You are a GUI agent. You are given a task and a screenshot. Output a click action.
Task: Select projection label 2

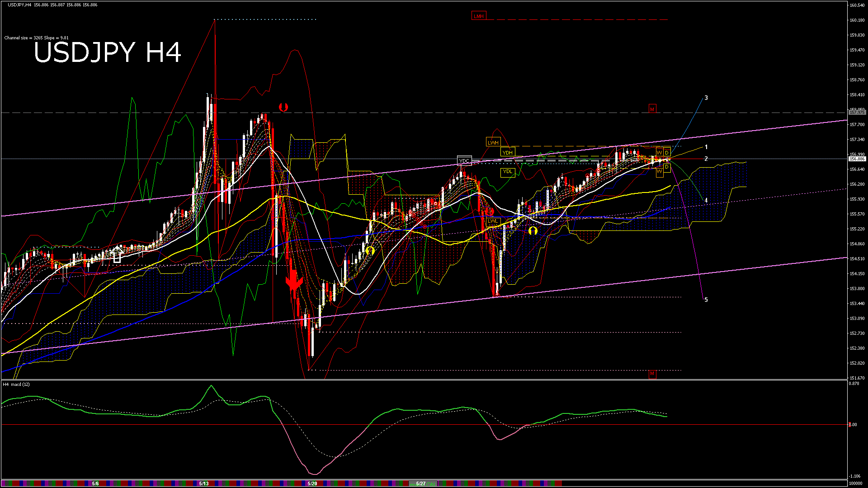[x=706, y=159]
